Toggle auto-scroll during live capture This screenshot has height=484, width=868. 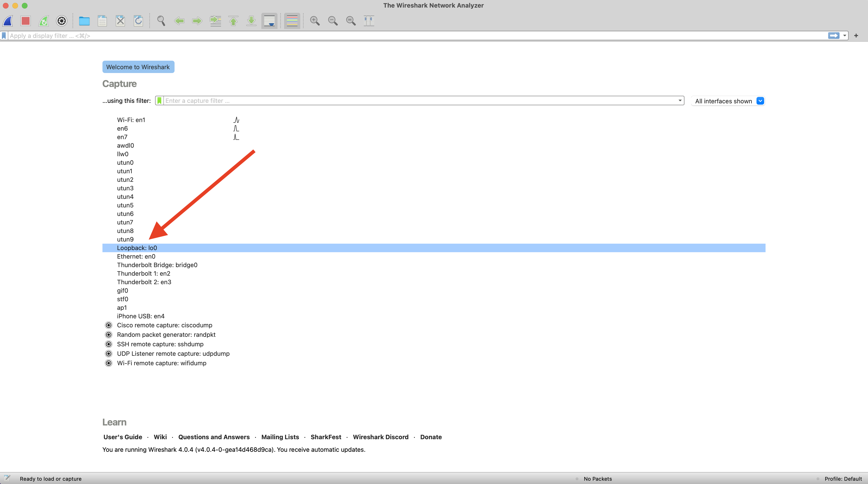point(269,21)
